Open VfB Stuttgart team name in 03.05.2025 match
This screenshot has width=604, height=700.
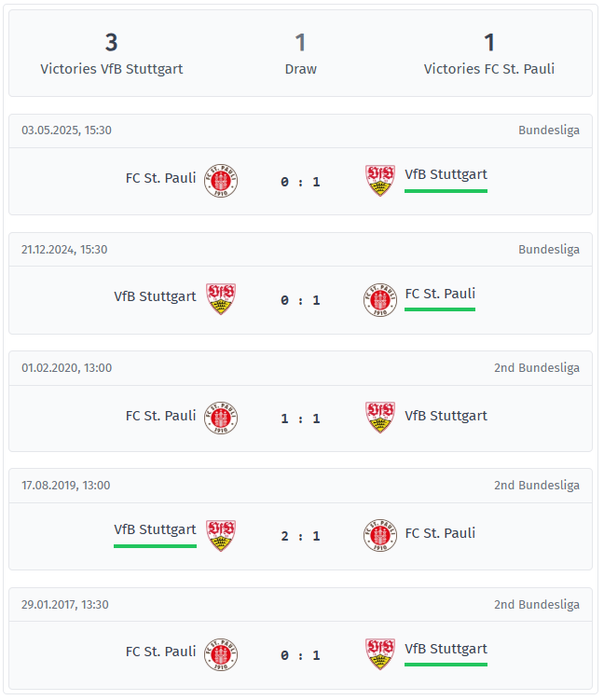[446, 174]
